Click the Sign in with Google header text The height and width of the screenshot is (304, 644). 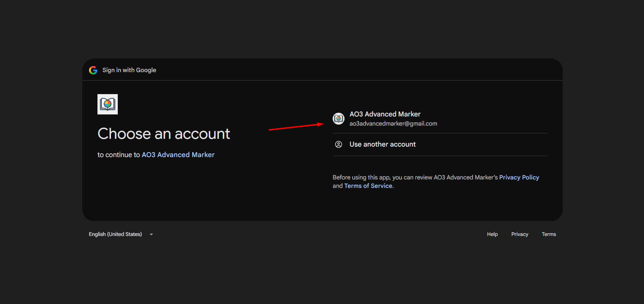point(129,70)
